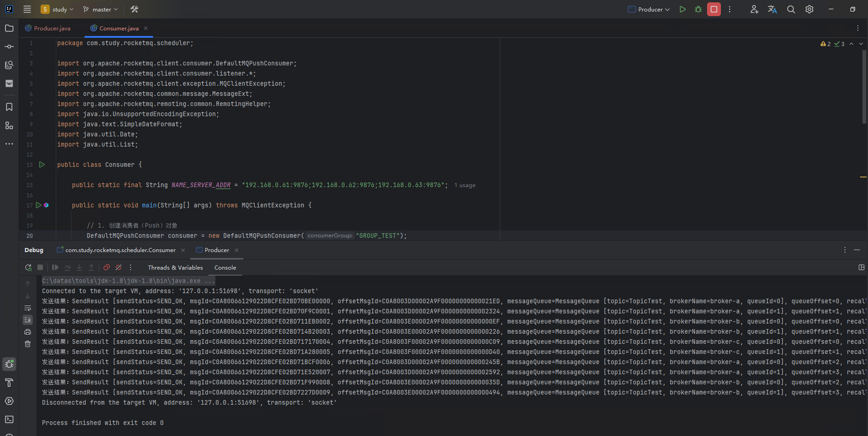Screen dimensions: 868x436
Task: Open the Bookmarks tool window
Action: tap(9, 107)
